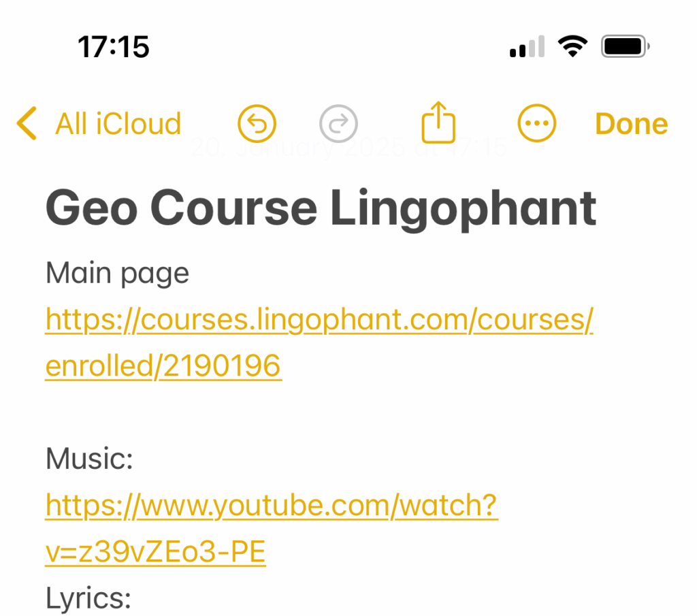Tap the cellular signal bars icon
The image size is (697, 616).
point(527,47)
